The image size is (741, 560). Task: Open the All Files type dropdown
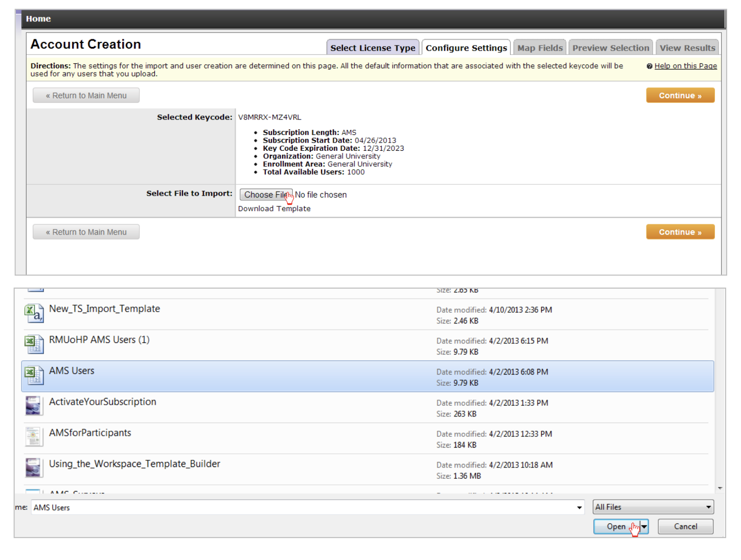tap(653, 507)
